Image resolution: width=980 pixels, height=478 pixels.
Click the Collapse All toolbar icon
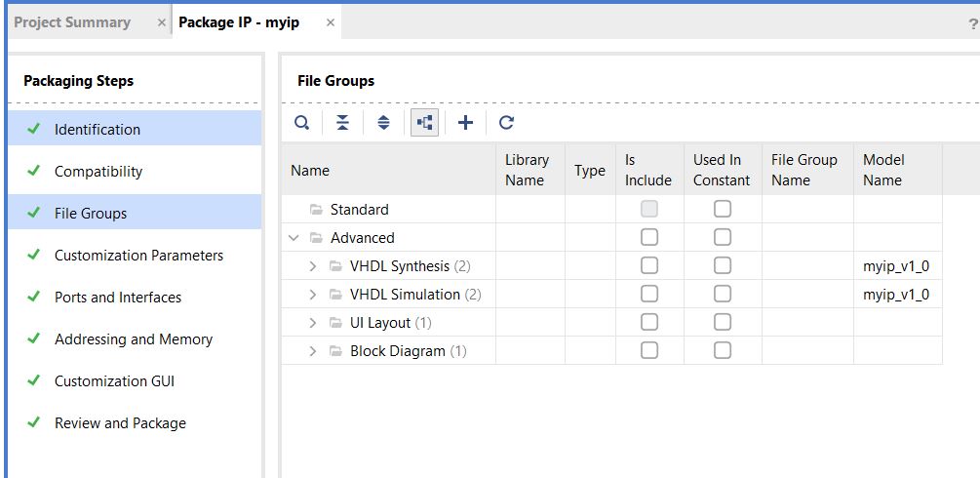click(342, 123)
